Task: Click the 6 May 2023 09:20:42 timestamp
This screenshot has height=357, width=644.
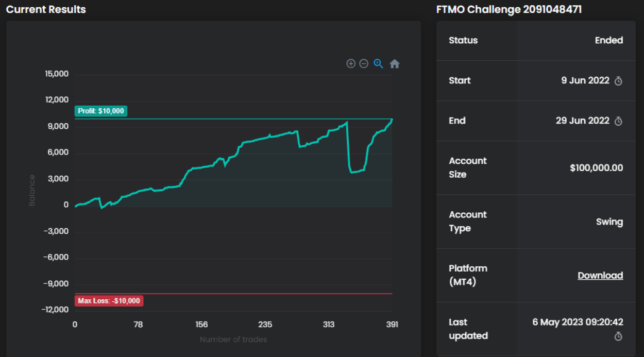Action: point(578,322)
